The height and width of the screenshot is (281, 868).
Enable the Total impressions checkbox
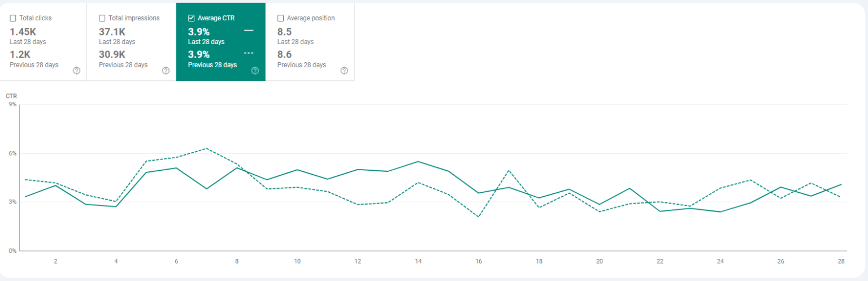[102, 18]
